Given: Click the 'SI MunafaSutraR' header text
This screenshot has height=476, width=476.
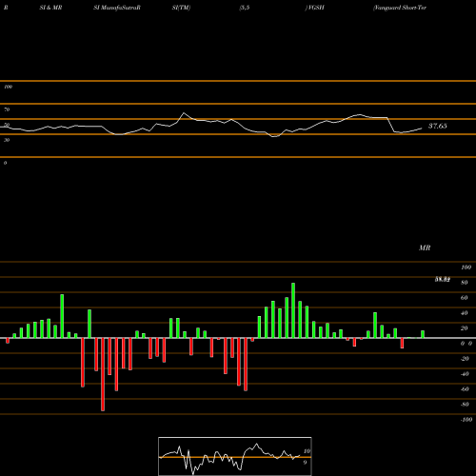Looking at the screenshot, I should click(x=117, y=8).
